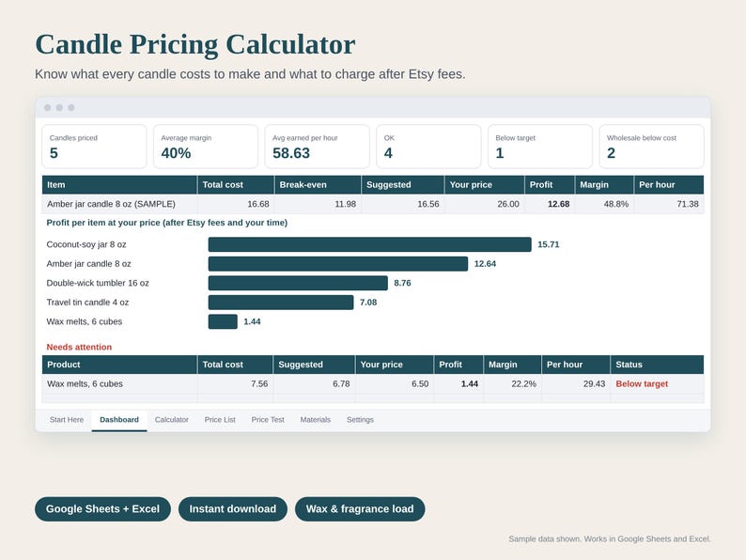
Task: Select the 48.8% margin cell
Action: (x=604, y=204)
